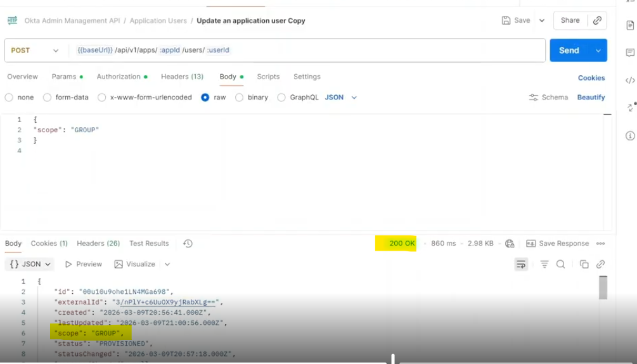Select the form-data body type
This screenshot has width=637, height=364.
click(48, 97)
